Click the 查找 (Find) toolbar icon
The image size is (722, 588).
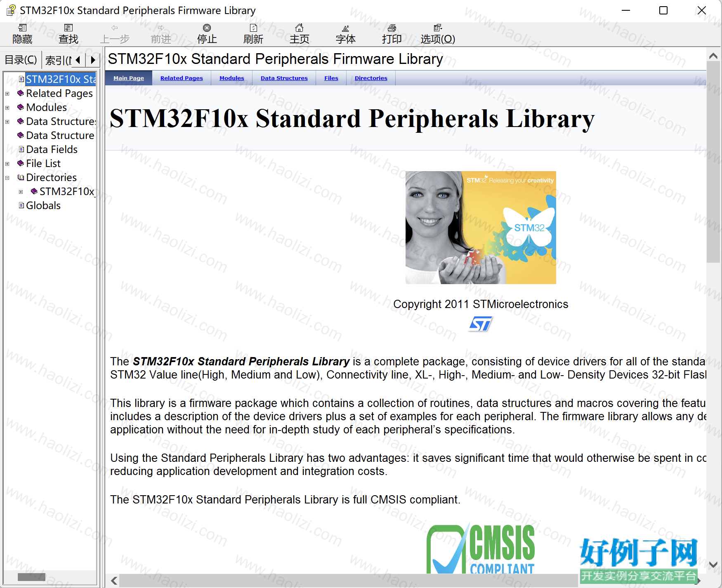pos(68,28)
